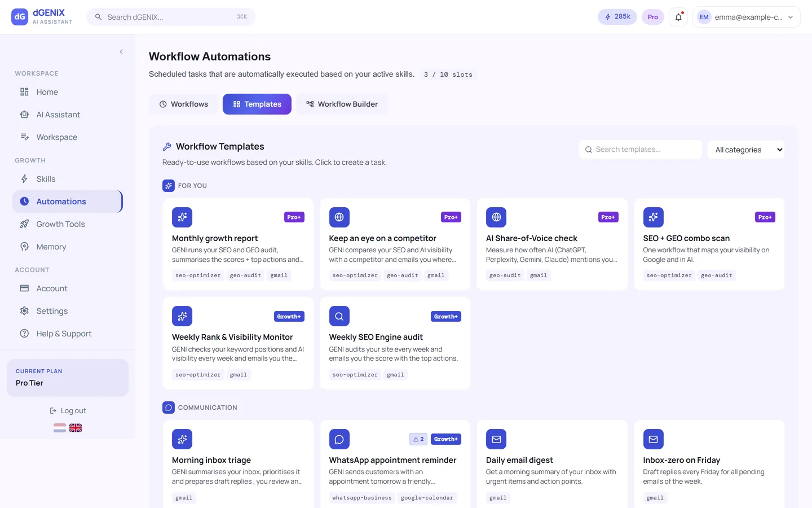Open the Inbox-zero on Friday template
This screenshot has height=508, width=812.
tap(709, 464)
